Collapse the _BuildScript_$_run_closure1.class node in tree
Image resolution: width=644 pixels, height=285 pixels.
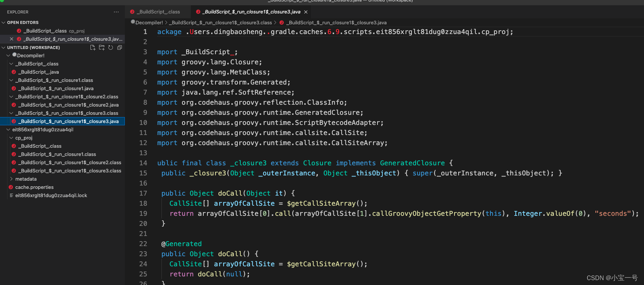coord(11,80)
